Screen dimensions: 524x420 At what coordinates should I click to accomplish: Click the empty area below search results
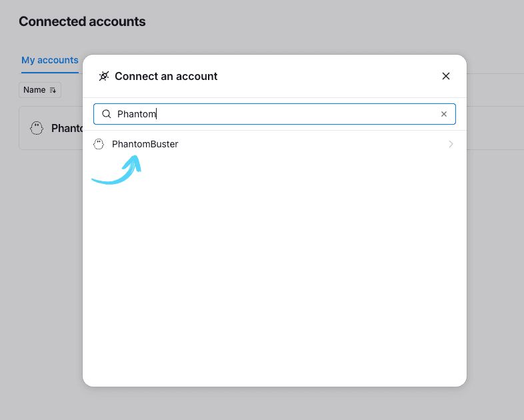click(274, 280)
